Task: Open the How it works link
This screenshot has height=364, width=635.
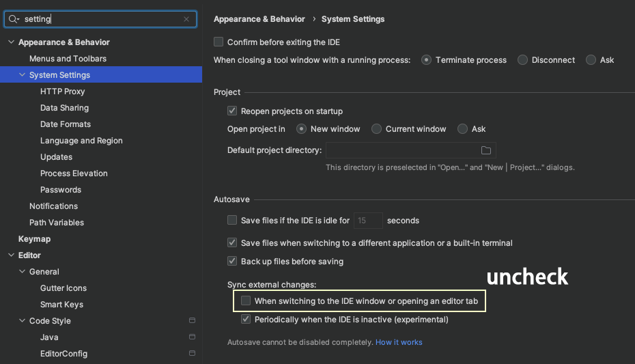Action: point(399,342)
